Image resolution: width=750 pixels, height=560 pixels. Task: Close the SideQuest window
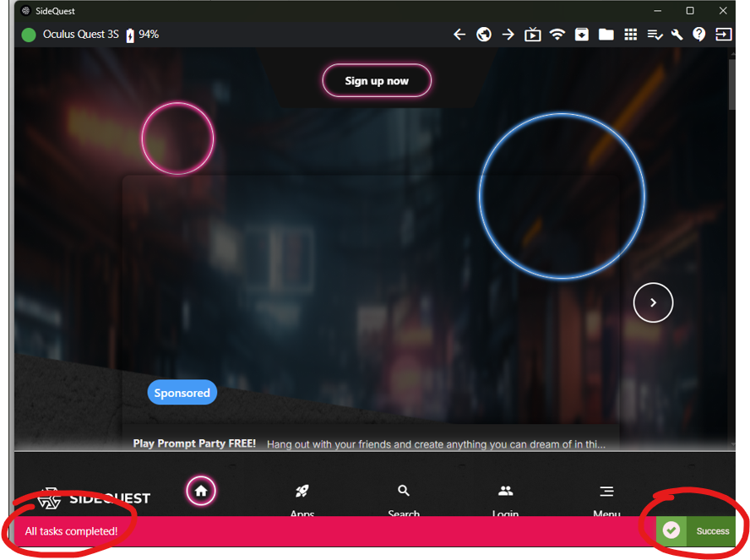point(723,10)
